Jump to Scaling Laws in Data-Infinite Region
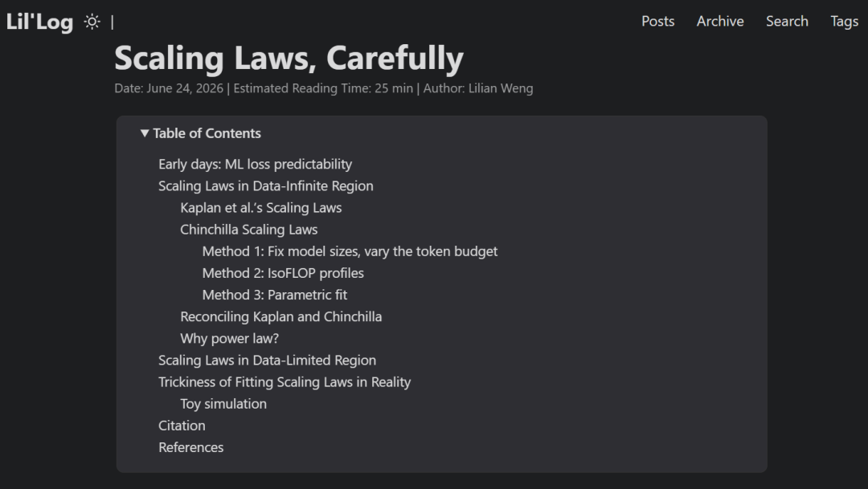Image resolution: width=868 pixels, height=489 pixels. pos(266,185)
